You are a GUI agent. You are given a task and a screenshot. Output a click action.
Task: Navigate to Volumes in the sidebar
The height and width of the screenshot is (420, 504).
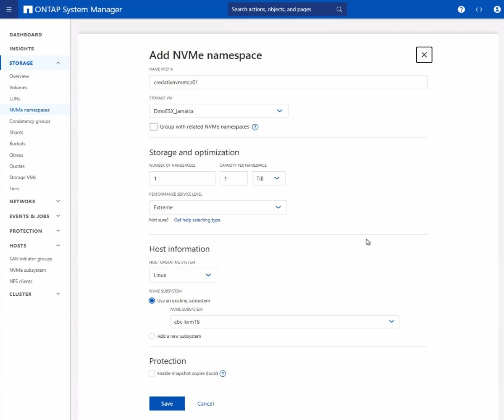pyautogui.click(x=19, y=87)
